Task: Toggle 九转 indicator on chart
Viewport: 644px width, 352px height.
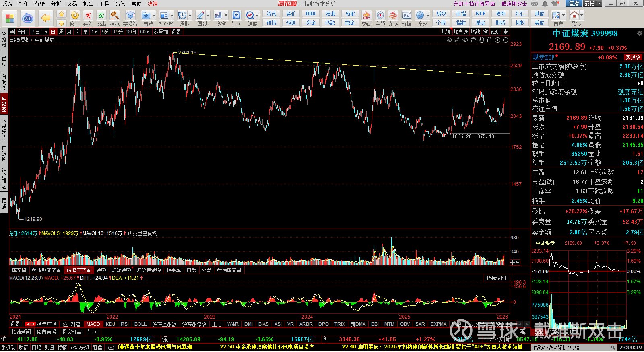Action: pos(446,32)
